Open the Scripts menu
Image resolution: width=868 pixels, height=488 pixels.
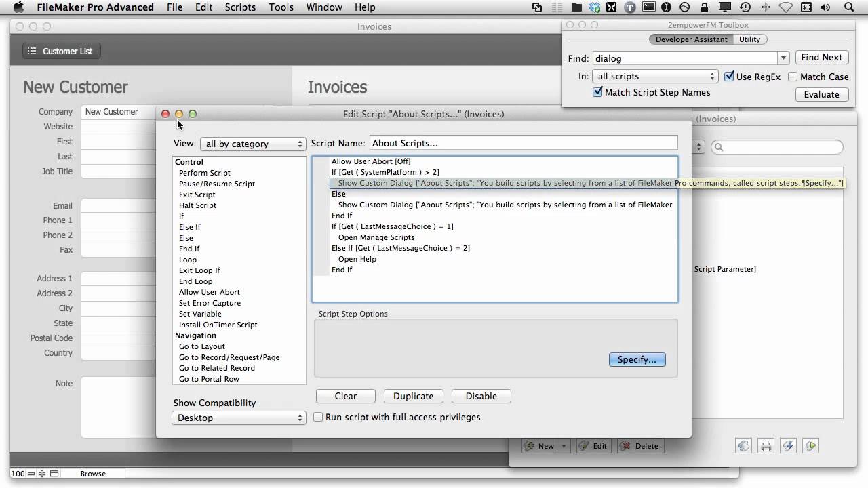[x=240, y=7]
